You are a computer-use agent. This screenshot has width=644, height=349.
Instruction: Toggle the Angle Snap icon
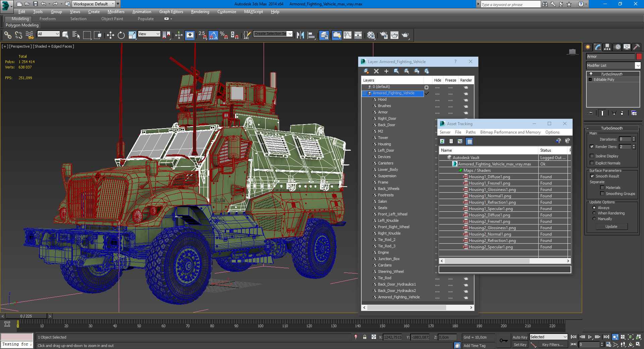coord(213,35)
